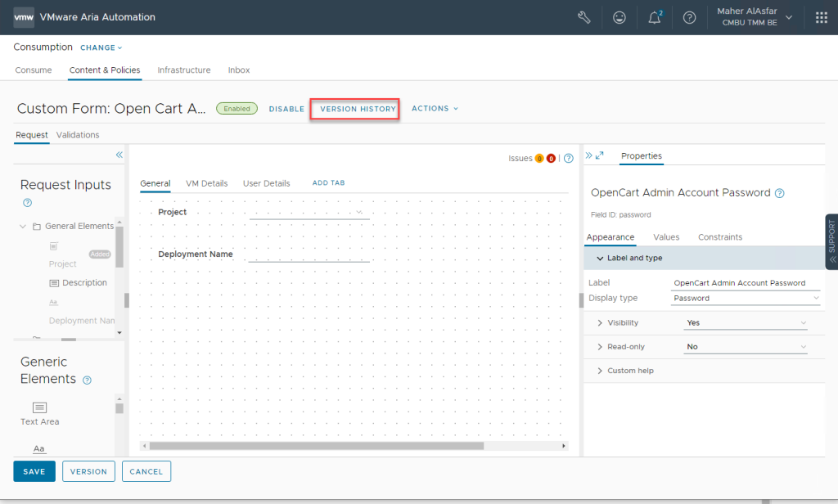Open the header help question mark

click(689, 18)
